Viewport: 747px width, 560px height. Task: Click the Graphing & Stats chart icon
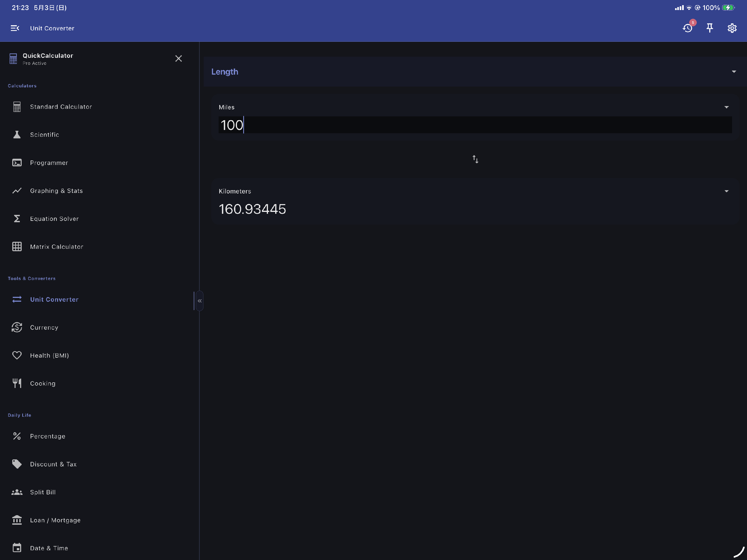17,191
